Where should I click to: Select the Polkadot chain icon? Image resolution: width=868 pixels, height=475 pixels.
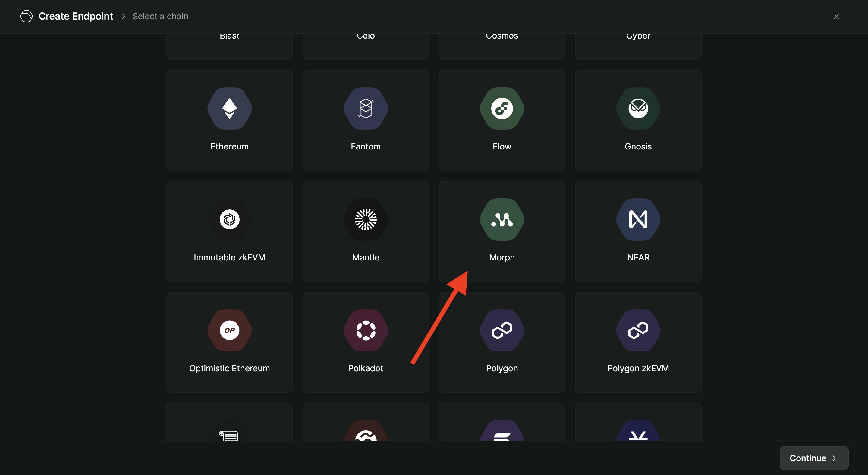coord(366,330)
